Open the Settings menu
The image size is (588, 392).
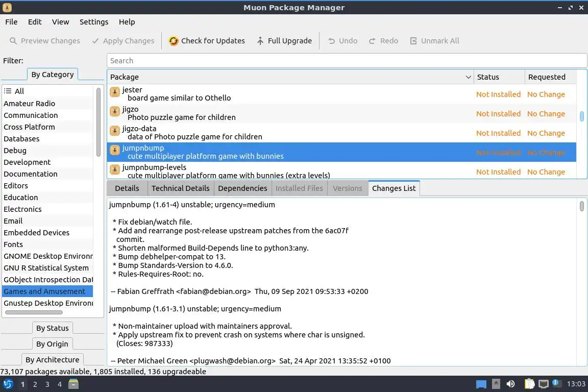[94, 22]
